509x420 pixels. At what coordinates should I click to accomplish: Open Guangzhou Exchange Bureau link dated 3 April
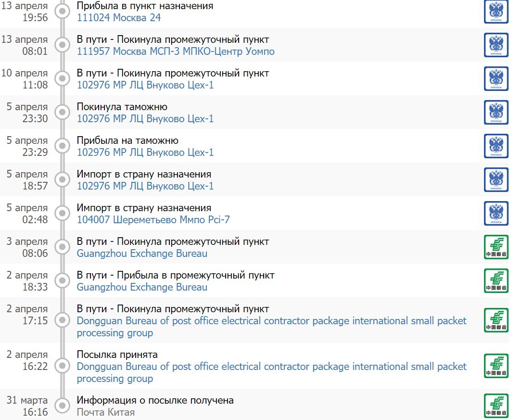pyautogui.click(x=142, y=254)
